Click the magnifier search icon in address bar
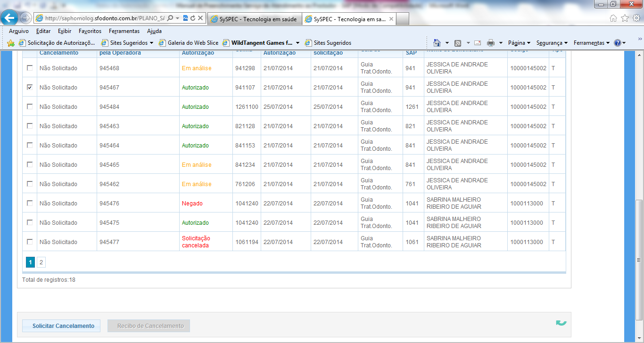 (170, 18)
